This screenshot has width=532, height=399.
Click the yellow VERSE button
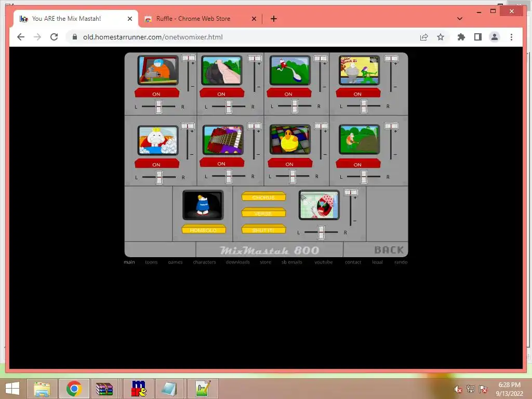pyautogui.click(x=263, y=212)
